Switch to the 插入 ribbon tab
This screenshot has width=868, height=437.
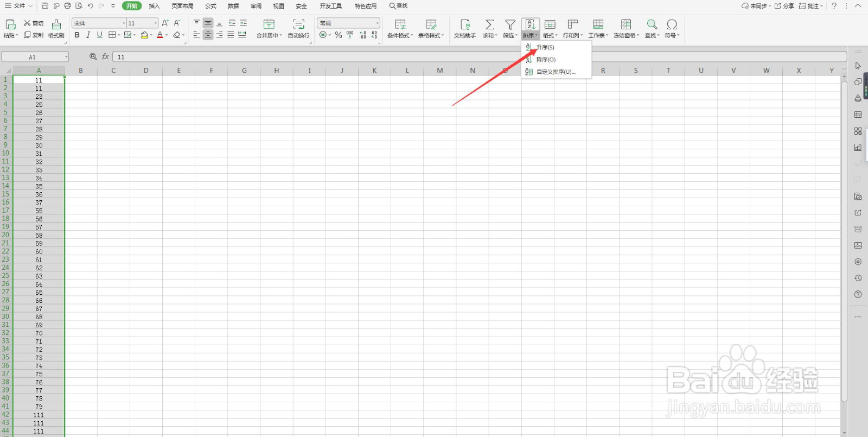[x=154, y=6]
